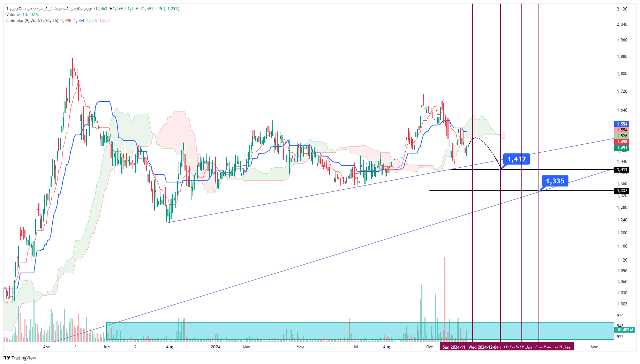This screenshot has height=364, width=640.
Task: Click the 2,120 price scale label
Action: [x=622, y=9]
